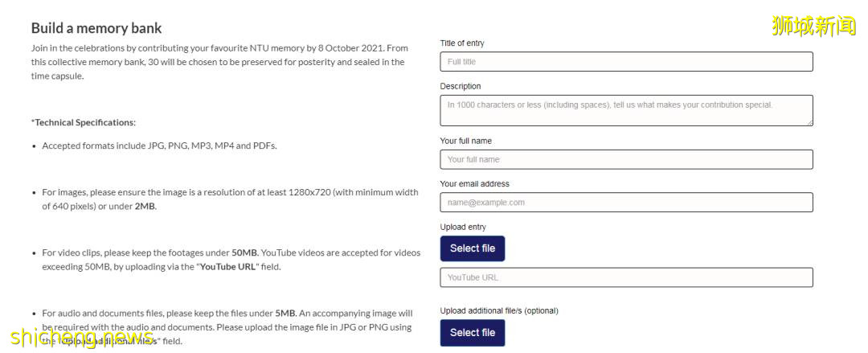
Task: Click the "*Technical Specifications:" heading
Action: pos(84,122)
